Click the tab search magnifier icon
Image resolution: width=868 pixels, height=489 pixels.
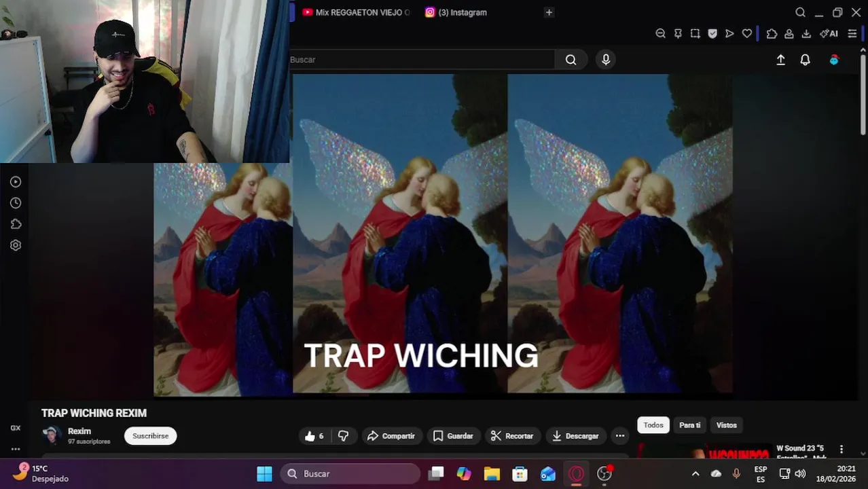point(801,12)
